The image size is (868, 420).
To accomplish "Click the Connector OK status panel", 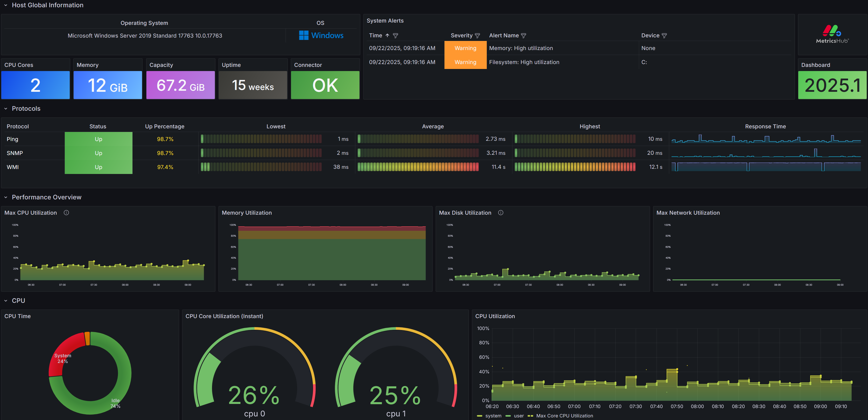I will click(325, 85).
